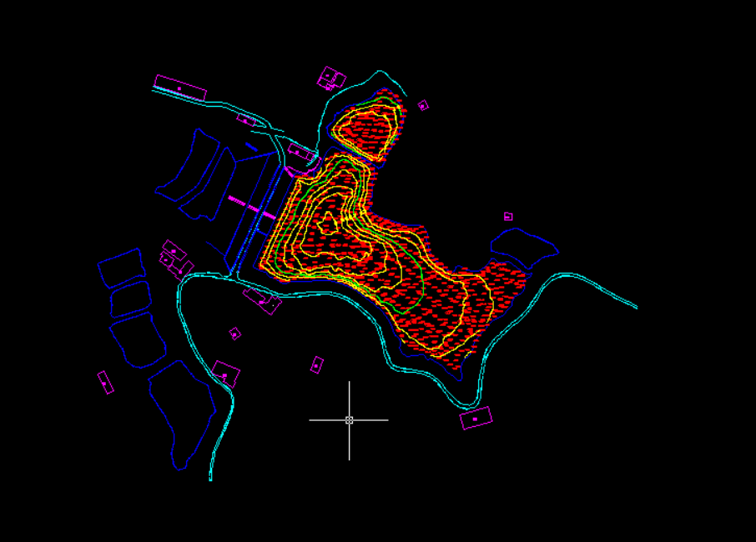Pick the small magenta rectangle at far left
This screenshot has width=756, height=542.
pos(105,383)
